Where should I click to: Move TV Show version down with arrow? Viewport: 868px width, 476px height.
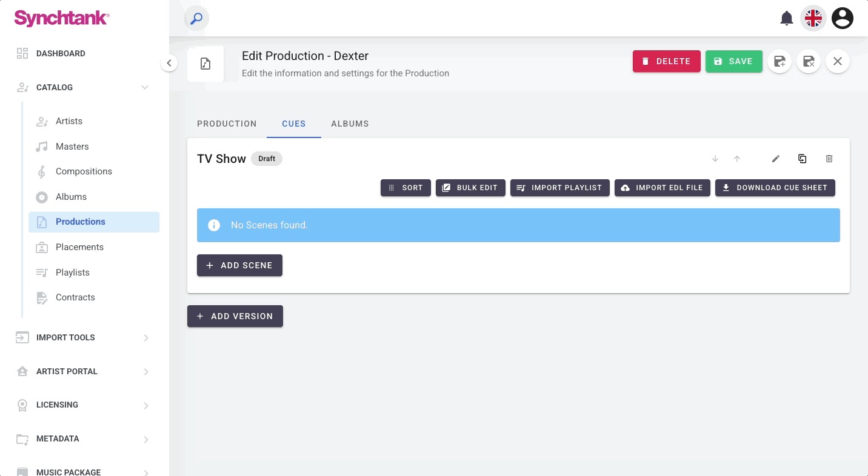[715, 159]
